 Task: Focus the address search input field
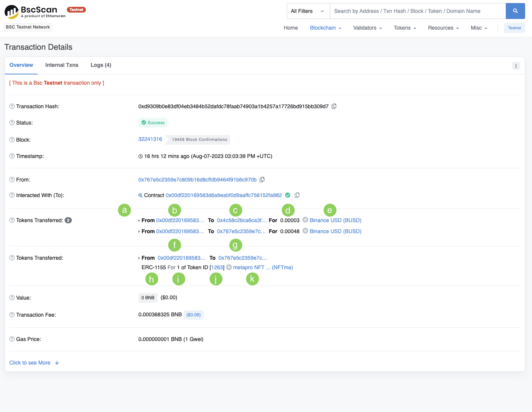tap(417, 11)
